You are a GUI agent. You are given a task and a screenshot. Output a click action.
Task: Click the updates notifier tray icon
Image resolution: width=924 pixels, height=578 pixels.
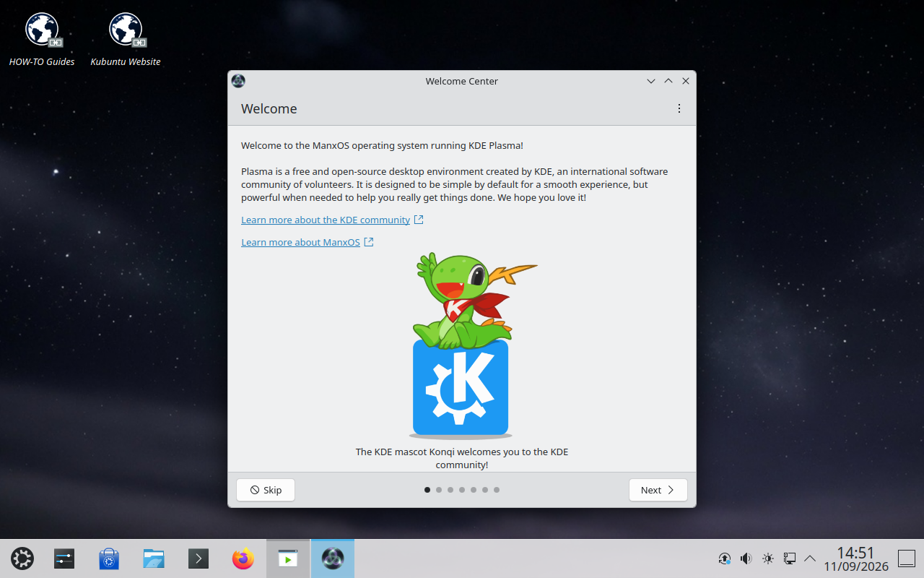pyautogui.click(x=725, y=558)
